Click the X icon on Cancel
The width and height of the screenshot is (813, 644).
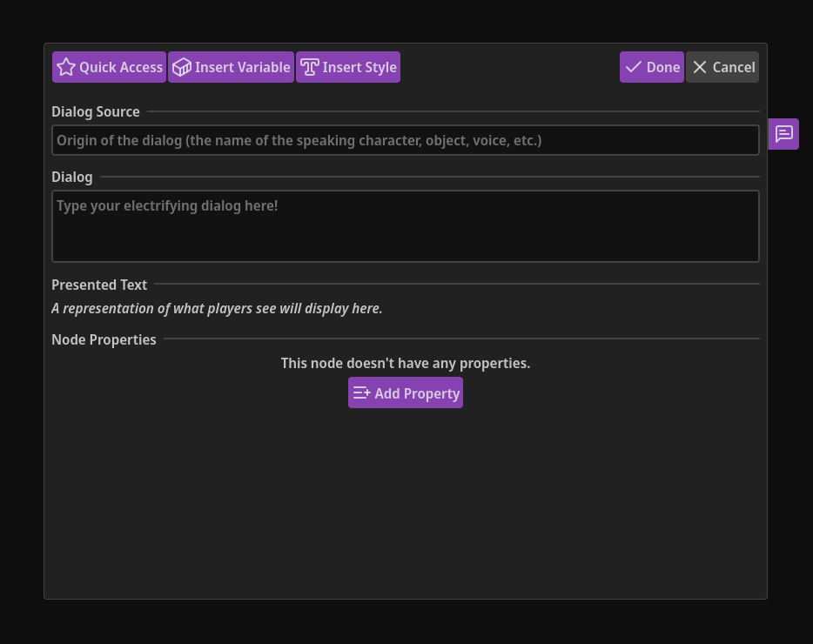point(700,66)
